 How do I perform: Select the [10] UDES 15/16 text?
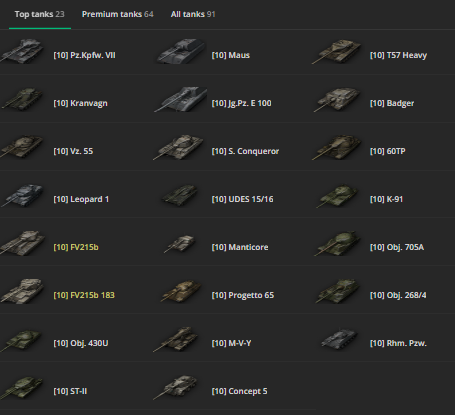point(242,199)
